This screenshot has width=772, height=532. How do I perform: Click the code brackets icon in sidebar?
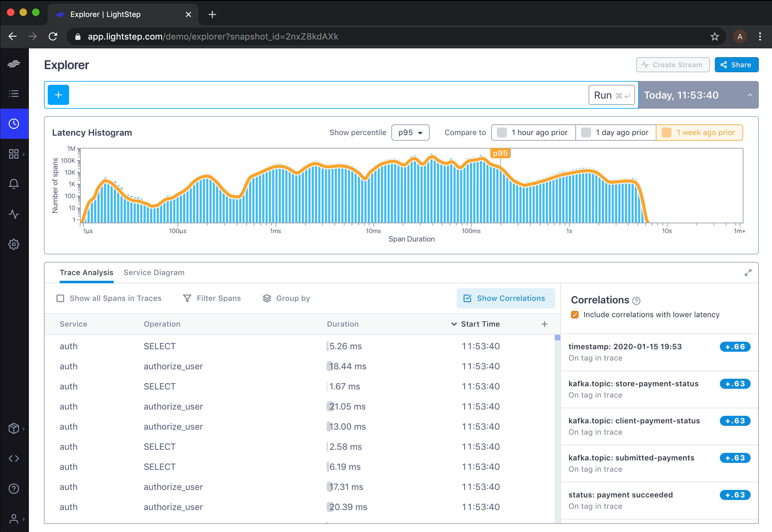pyautogui.click(x=14, y=458)
